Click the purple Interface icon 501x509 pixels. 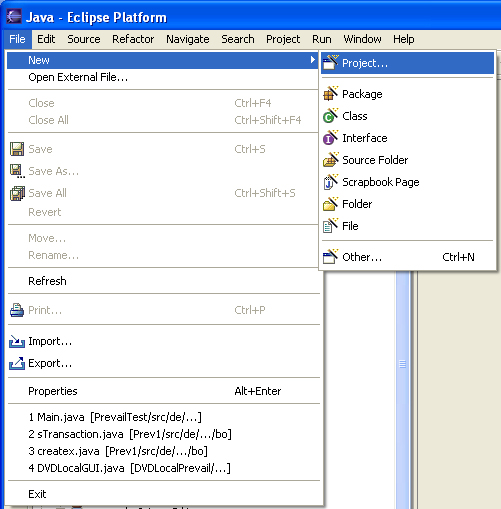pyautogui.click(x=330, y=137)
